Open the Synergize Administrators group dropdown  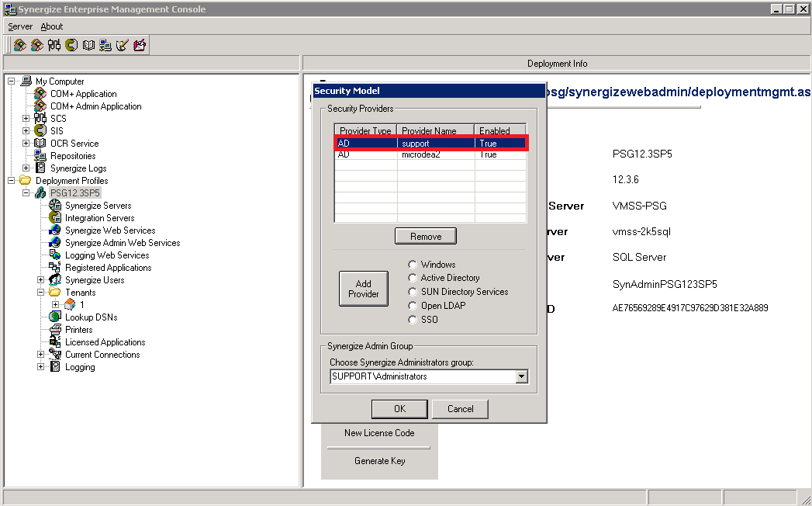(x=521, y=376)
